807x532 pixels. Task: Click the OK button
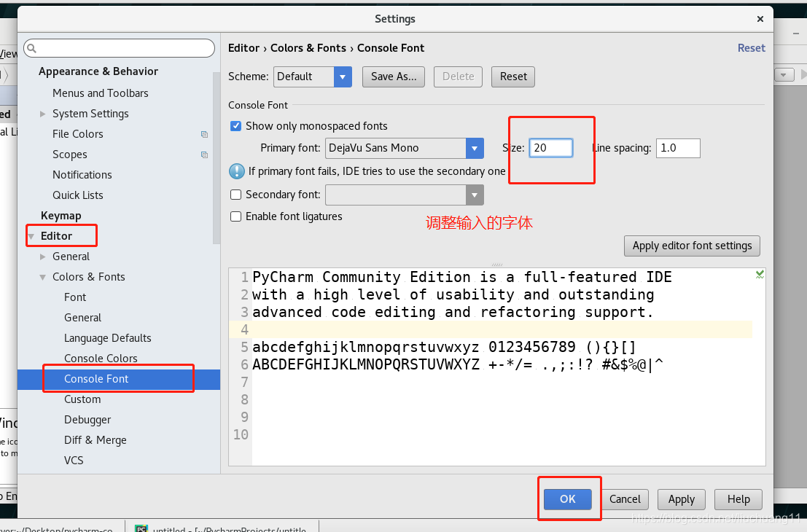(x=568, y=499)
